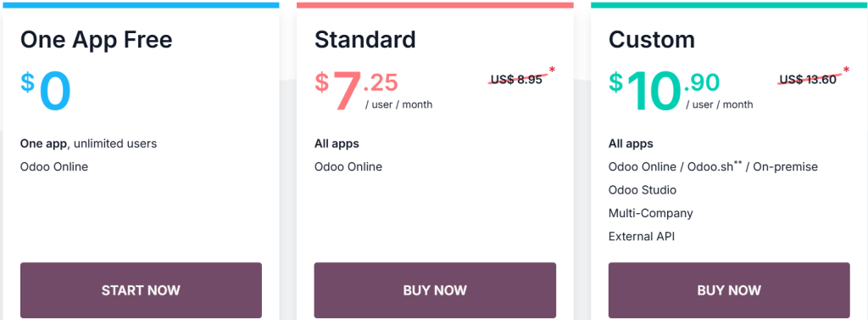Screen dimensions: 868x320
Task: Click the teal bar atop the Custom card
Action: click(x=729, y=5)
